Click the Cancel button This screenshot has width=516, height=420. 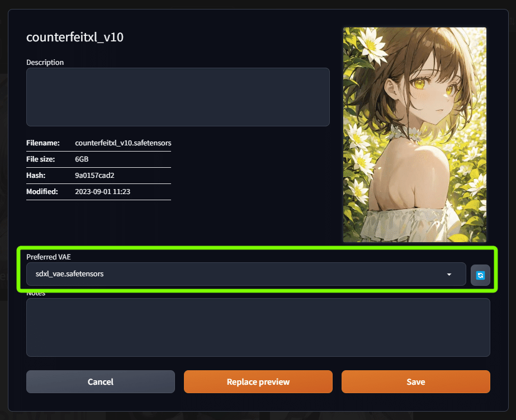coord(101,382)
